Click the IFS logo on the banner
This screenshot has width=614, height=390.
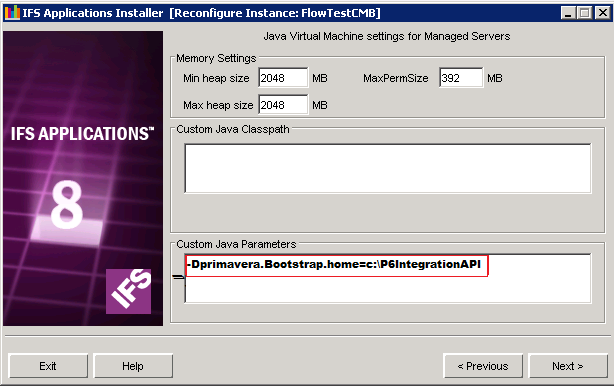128,291
